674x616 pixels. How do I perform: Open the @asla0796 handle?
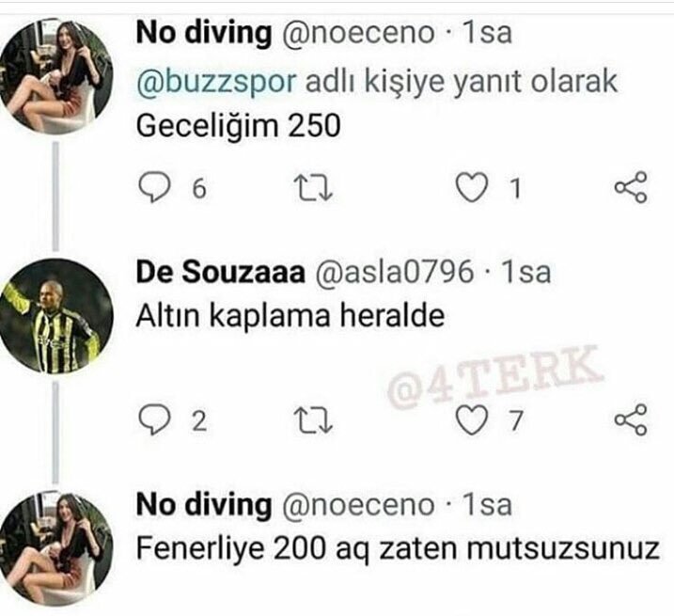click(x=394, y=273)
